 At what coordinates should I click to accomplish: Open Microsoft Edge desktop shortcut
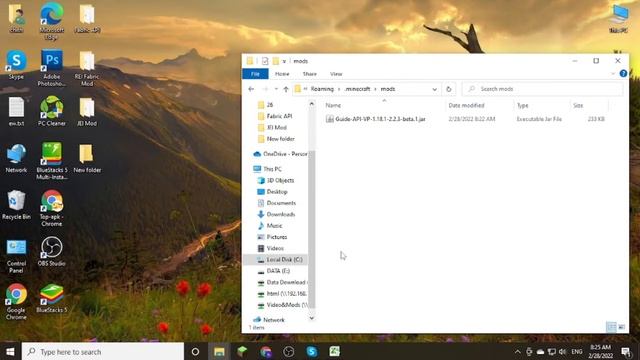pyautogui.click(x=51, y=20)
